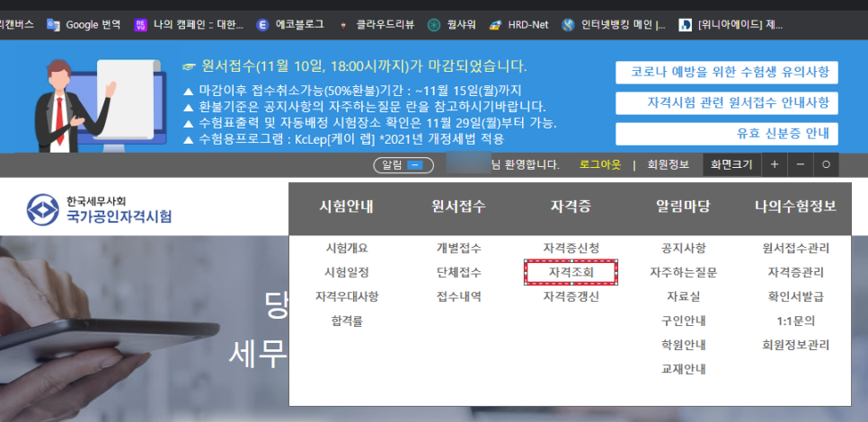Open the 클라우드리뷰 bookmark
Screen dimensions: 868x422
tap(376, 24)
